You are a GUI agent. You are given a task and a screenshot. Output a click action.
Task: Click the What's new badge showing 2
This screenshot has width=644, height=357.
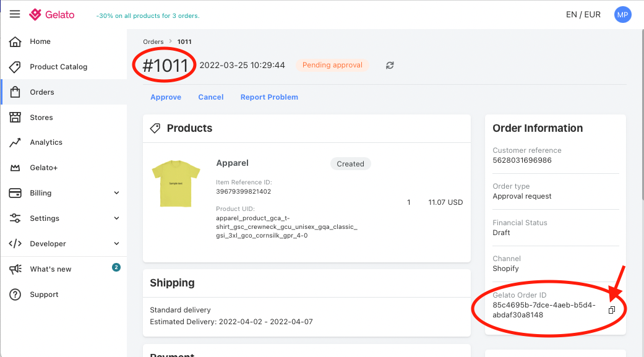pos(116,267)
